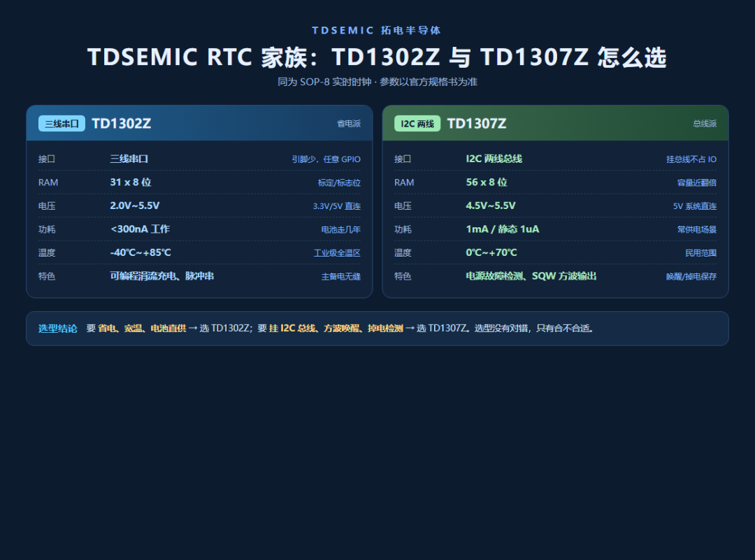The height and width of the screenshot is (560, 755).
Task: Click the note 容量近翻倍
Action: pyautogui.click(x=697, y=183)
